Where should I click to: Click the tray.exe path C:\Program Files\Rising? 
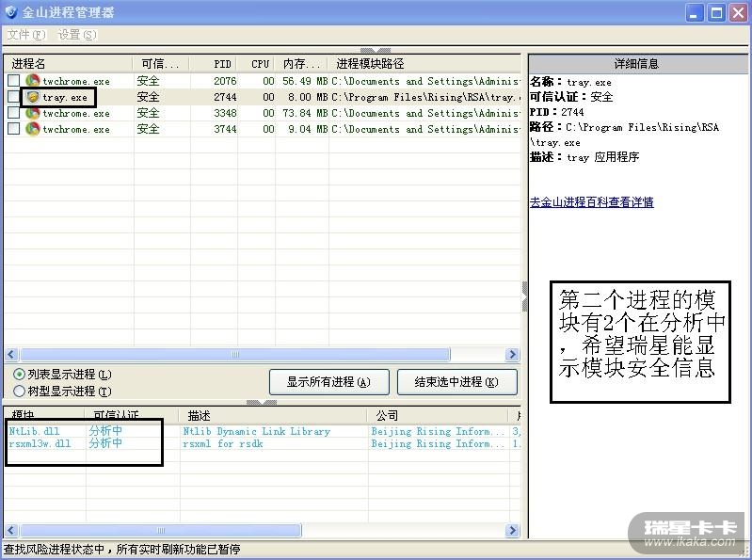[x=425, y=97]
